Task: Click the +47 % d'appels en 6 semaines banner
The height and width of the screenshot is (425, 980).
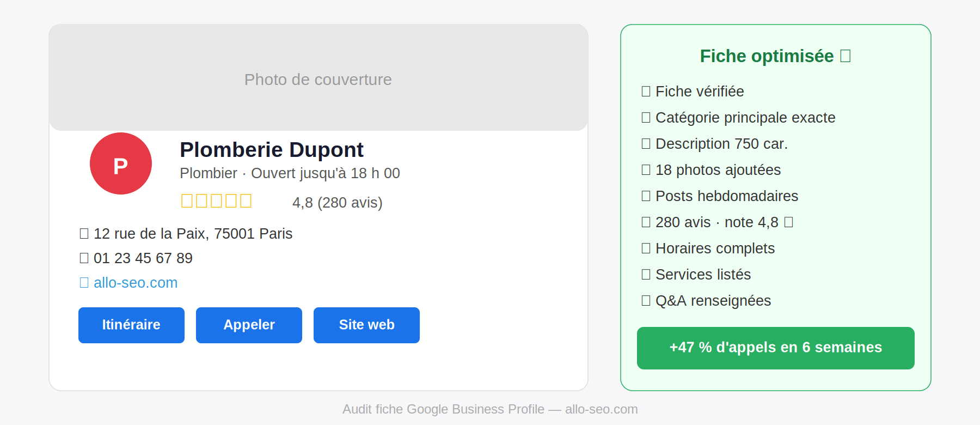Action: pos(776,348)
